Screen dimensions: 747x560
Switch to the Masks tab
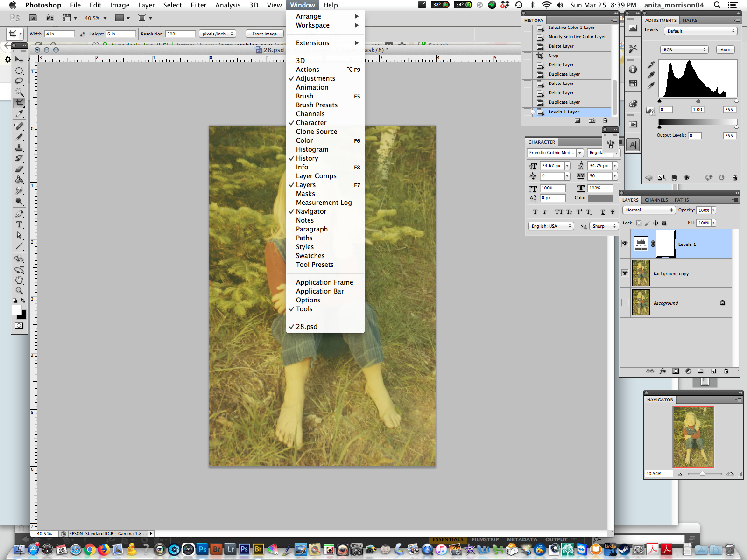click(x=690, y=20)
